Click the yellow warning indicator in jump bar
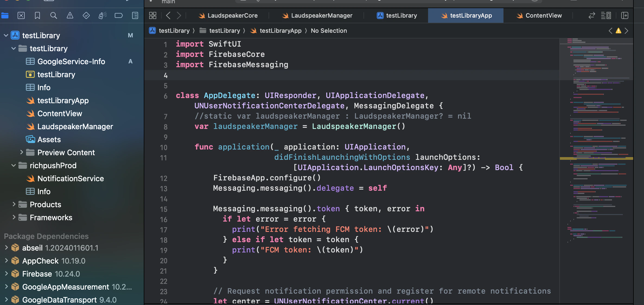This screenshot has height=305, width=644. [x=619, y=31]
